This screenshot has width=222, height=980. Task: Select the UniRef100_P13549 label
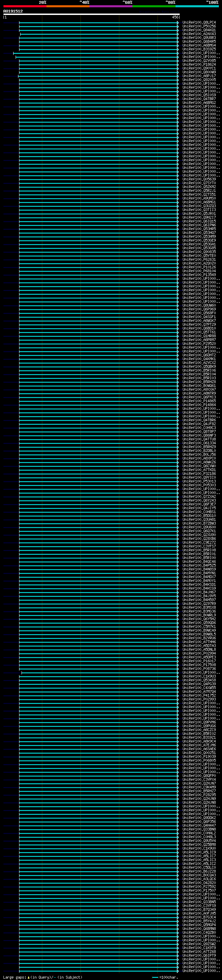(x=199, y=275)
